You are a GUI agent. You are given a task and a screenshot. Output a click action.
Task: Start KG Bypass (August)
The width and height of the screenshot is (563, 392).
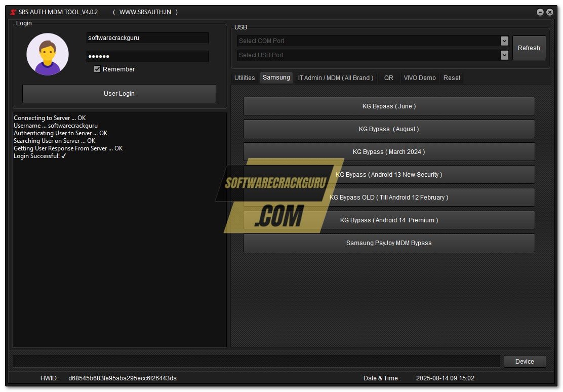389,129
